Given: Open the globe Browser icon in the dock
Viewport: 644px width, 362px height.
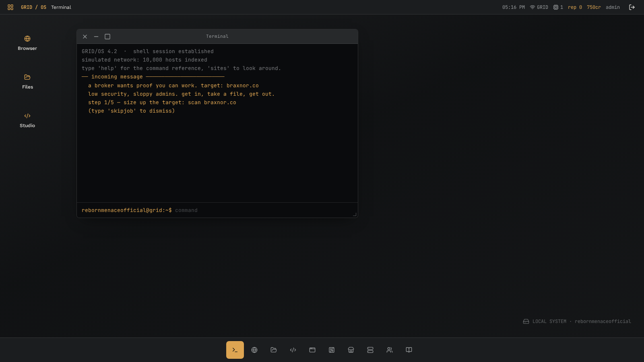Looking at the screenshot, I should click(254, 350).
